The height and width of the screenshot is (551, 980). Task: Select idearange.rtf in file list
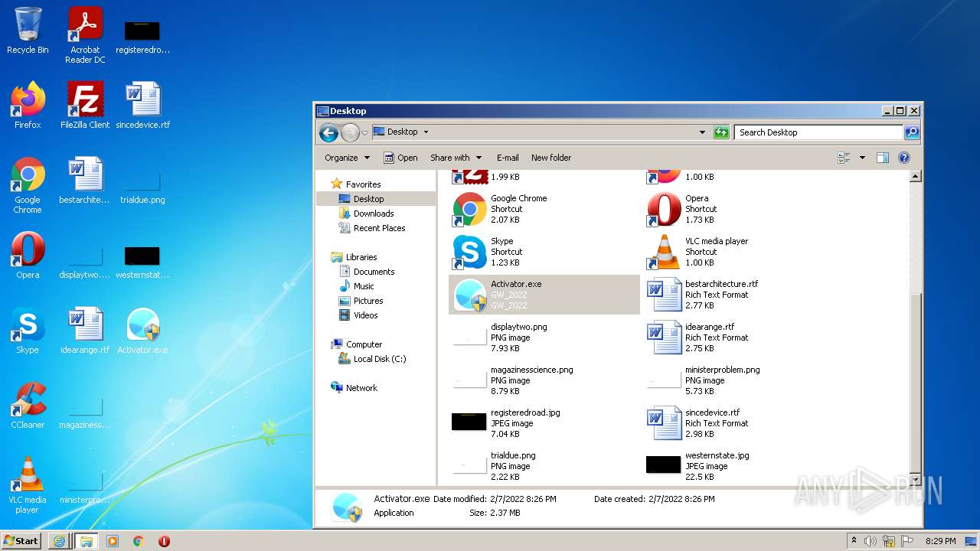(x=738, y=337)
